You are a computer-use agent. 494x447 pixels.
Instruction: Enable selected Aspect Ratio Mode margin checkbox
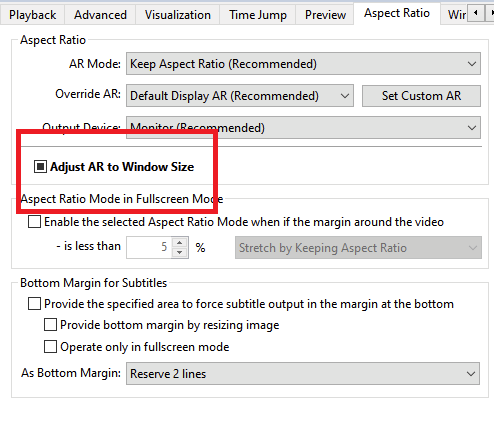(x=34, y=222)
